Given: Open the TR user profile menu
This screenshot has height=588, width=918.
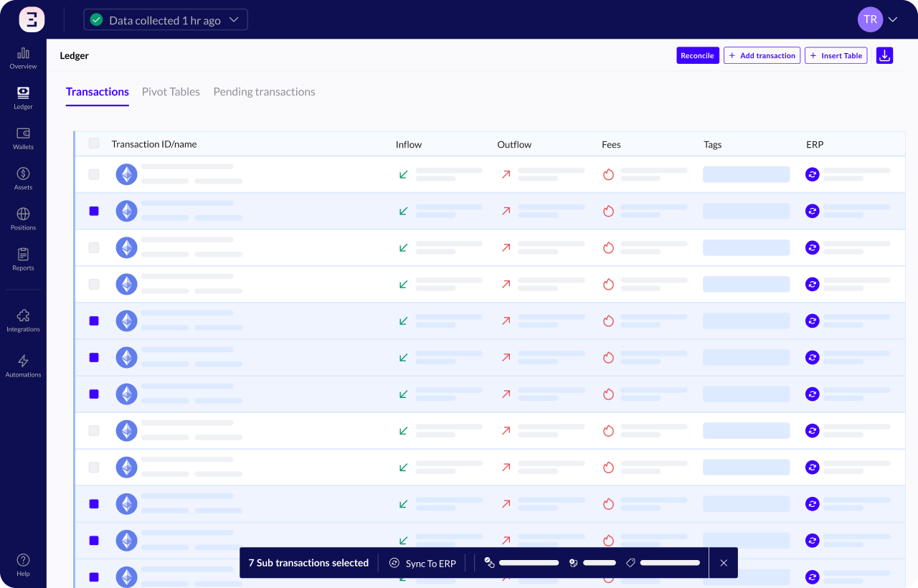Looking at the screenshot, I should click(x=878, y=19).
